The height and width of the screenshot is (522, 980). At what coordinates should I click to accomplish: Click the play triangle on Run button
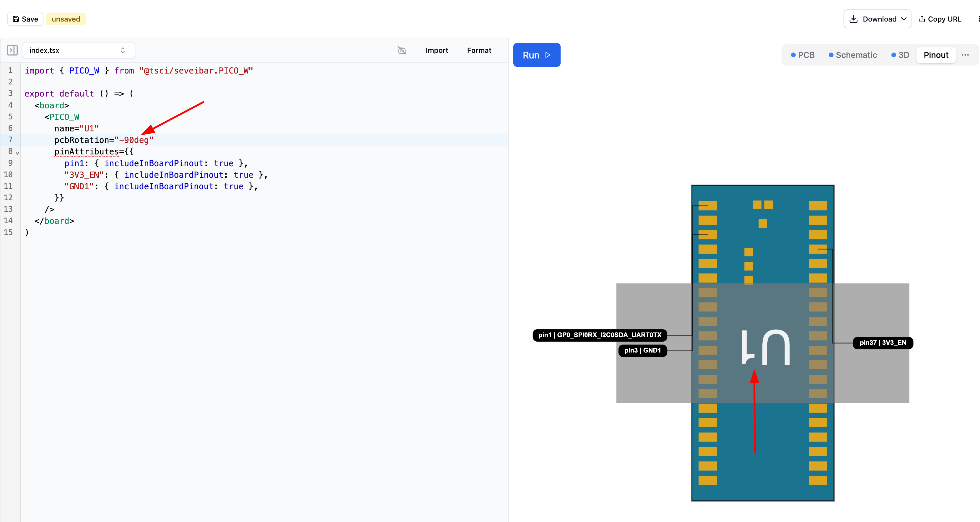point(548,55)
